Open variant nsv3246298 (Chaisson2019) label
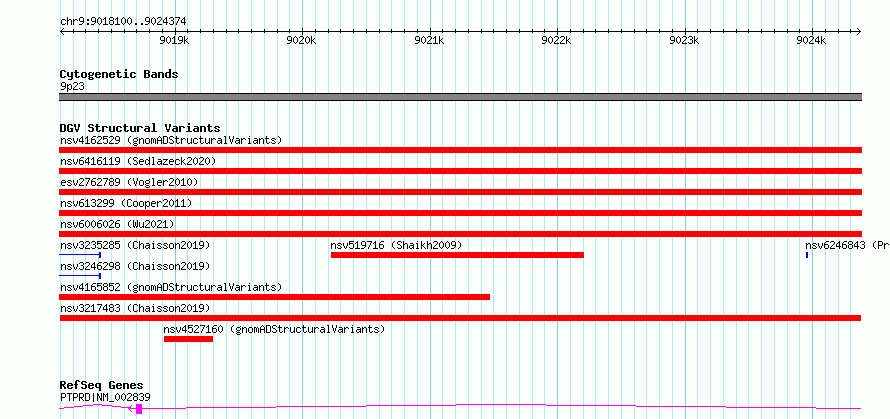890x419 pixels. click(135, 266)
